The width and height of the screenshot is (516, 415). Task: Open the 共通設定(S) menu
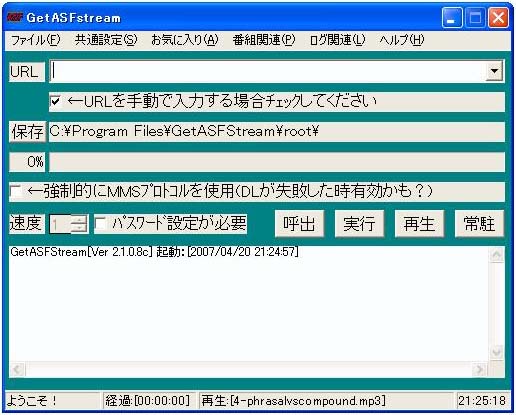pos(106,40)
